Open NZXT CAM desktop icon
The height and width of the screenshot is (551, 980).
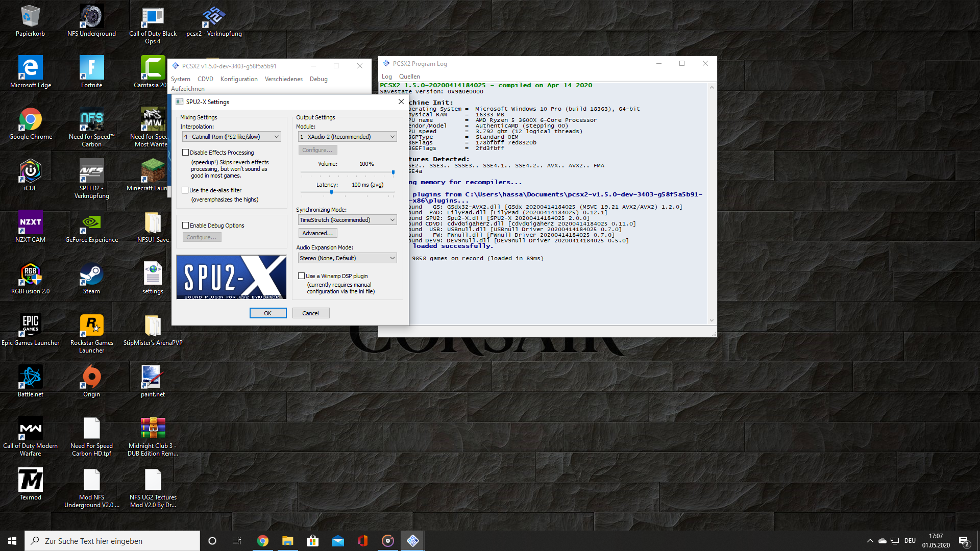pos(30,227)
